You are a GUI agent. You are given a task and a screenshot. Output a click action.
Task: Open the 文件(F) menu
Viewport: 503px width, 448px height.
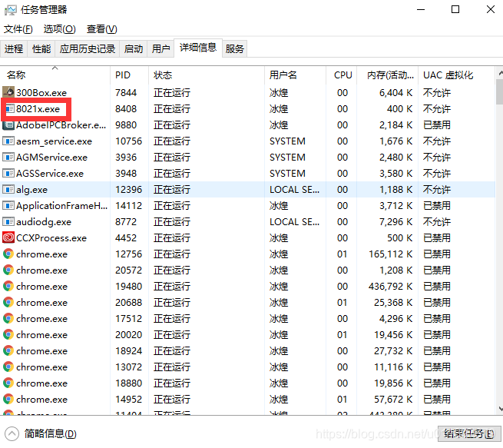tap(18, 29)
